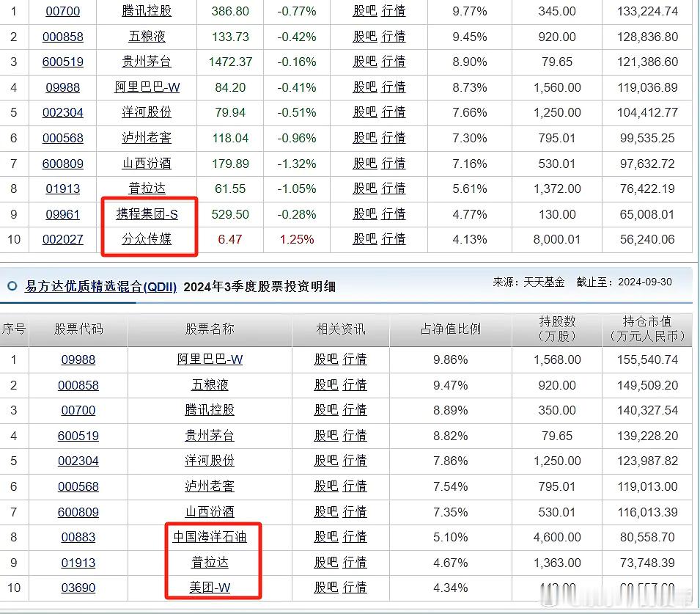Open stock code 09988 in lower table
This screenshot has height=614, width=700.
[x=78, y=359]
